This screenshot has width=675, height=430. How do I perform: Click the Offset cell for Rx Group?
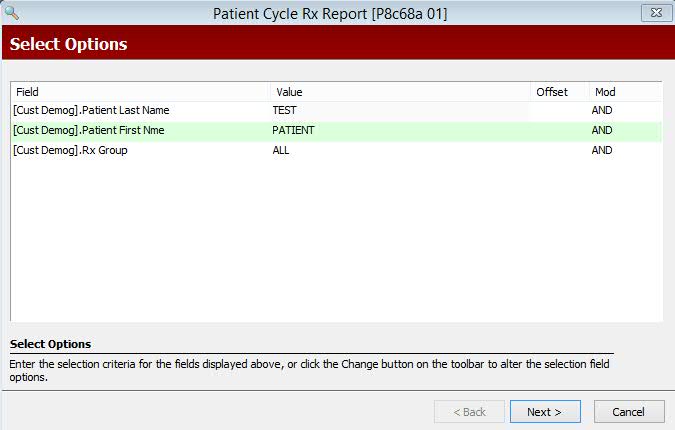[x=557, y=151]
